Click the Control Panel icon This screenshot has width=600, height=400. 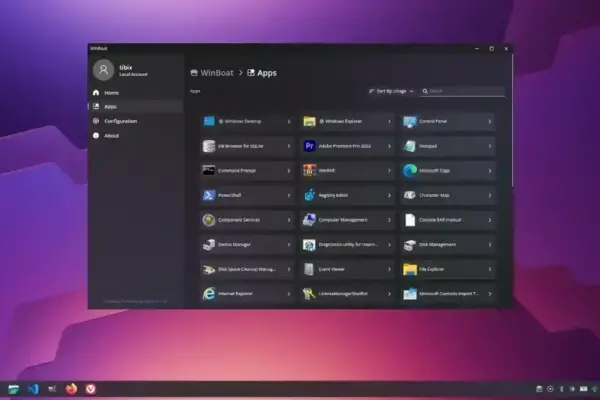[410, 121]
